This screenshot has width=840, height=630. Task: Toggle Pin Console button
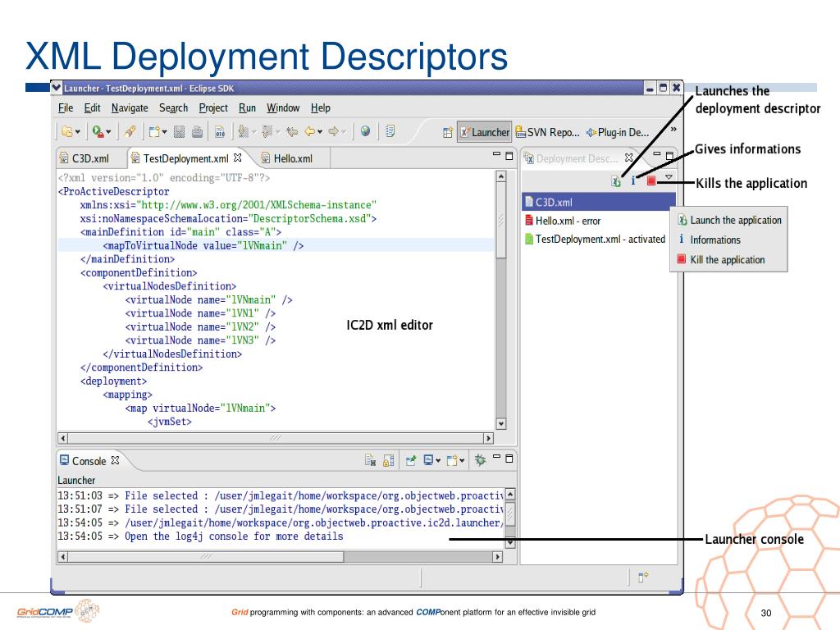tap(412, 460)
